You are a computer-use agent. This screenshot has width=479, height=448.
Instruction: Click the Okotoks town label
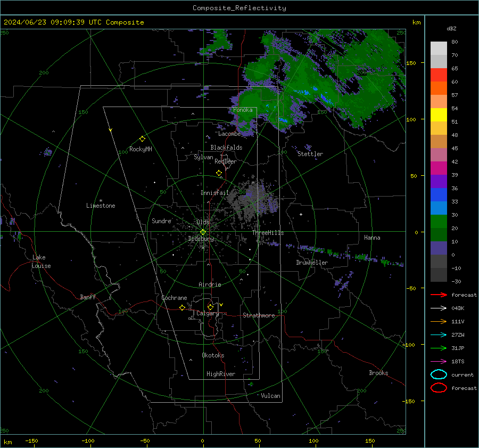(x=213, y=355)
